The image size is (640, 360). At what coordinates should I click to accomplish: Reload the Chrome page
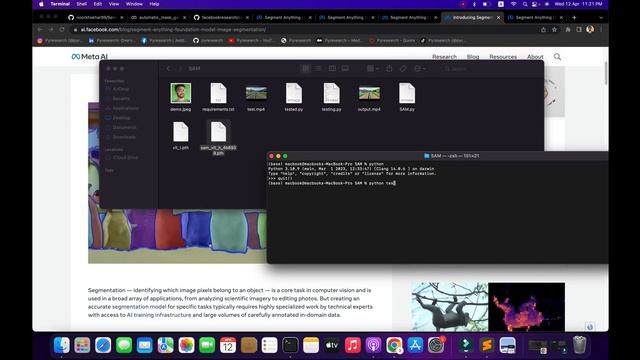(x=62, y=29)
